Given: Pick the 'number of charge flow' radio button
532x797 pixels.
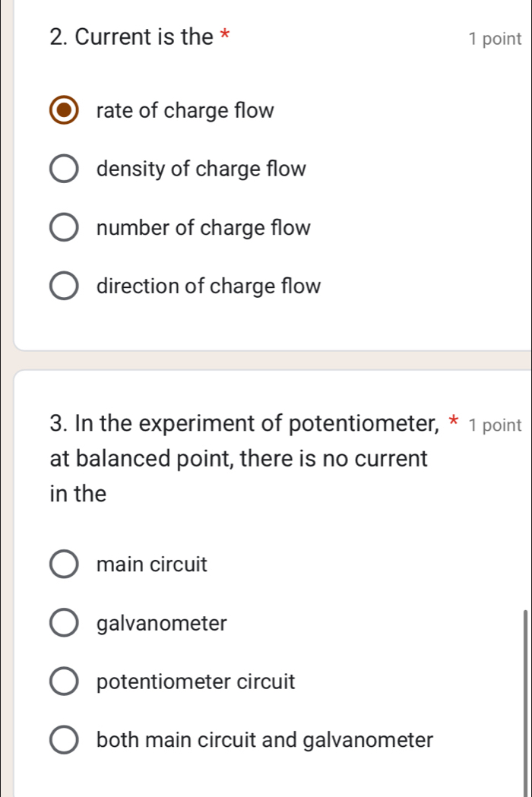Looking at the screenshot, I should click(x=64, y=228).
